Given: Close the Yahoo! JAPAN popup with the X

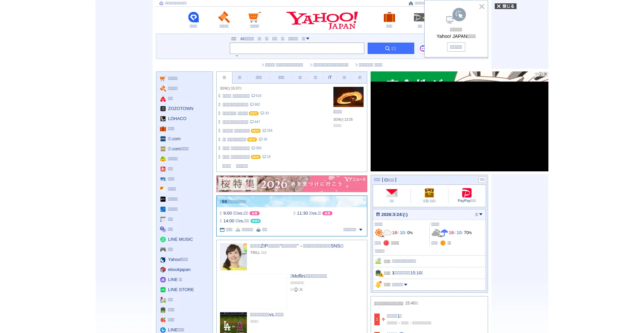Looking at the screenshot, I should coord(482,7).
